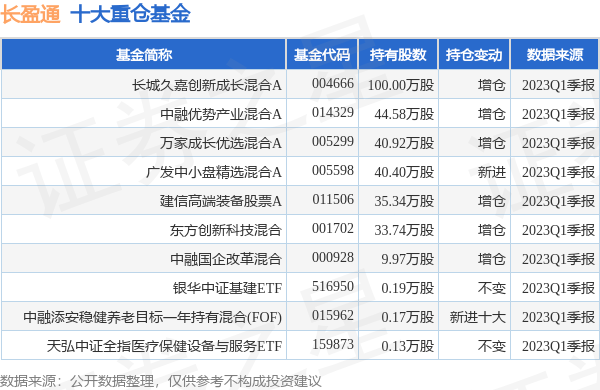Click the footer disclaimer 公开数据整理
Viewport: 600px width, 390px height.
(112, 381)
